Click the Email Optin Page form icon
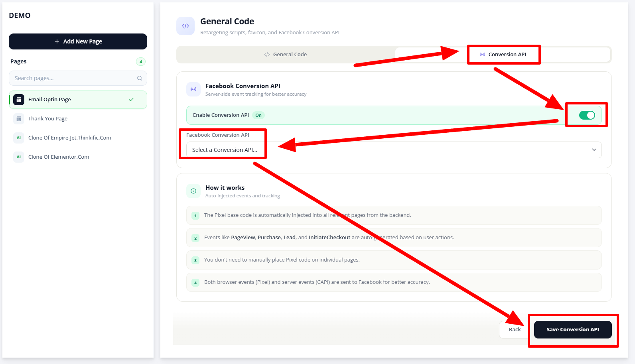This screenshot has height=364, width=635. tap(19, 100)
